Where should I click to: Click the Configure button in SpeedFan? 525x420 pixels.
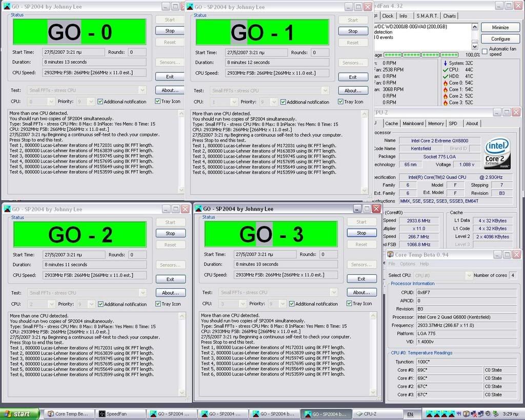[x=500, y=39]
